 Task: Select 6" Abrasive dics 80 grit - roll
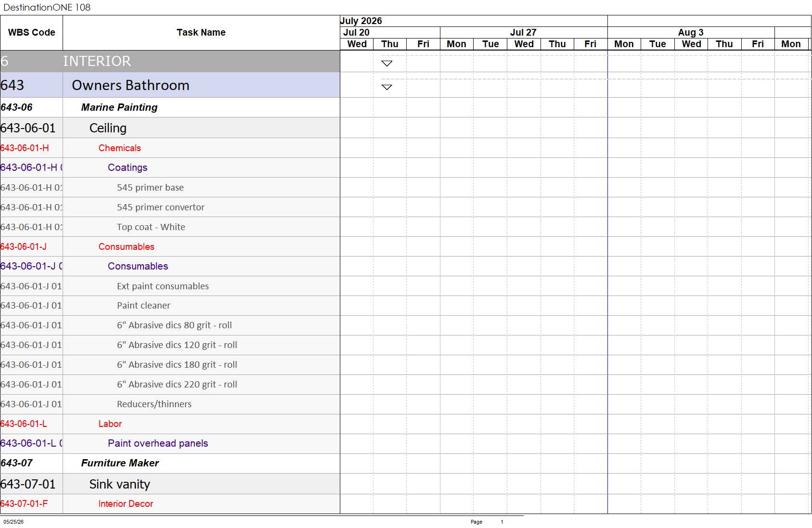pyautogui.click(x=170, y=325)
